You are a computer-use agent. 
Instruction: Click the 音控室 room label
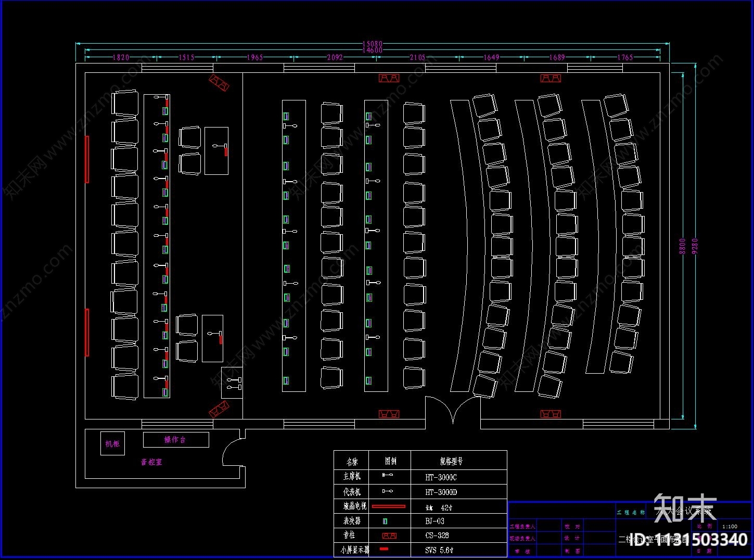pyautogui.click(x=151, y=462)
